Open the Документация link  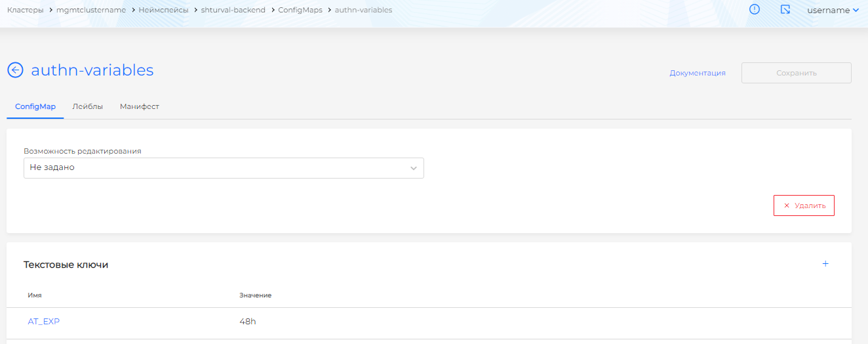pos(698,73)
